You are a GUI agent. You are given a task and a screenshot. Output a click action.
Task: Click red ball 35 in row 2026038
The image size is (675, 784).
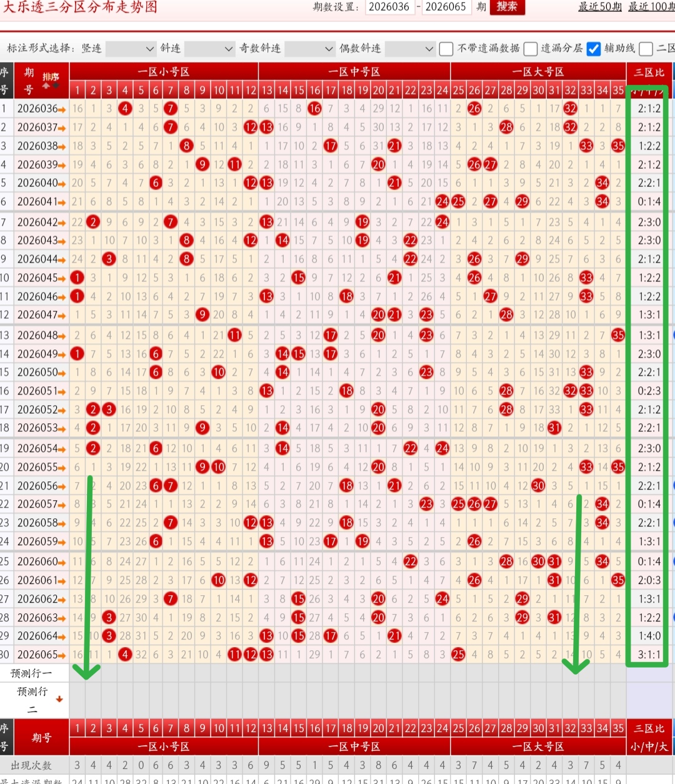617,146
